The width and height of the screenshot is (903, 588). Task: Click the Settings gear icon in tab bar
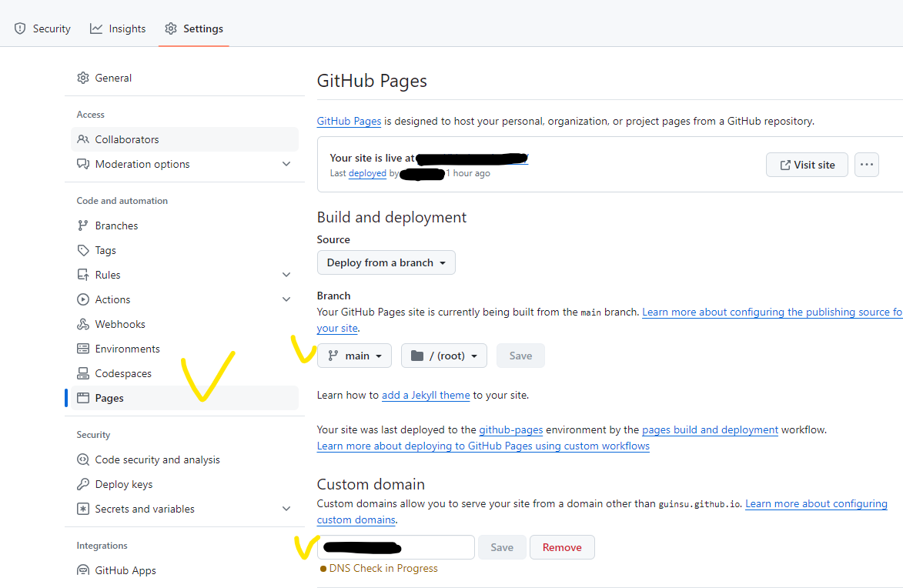pos(170,28)
